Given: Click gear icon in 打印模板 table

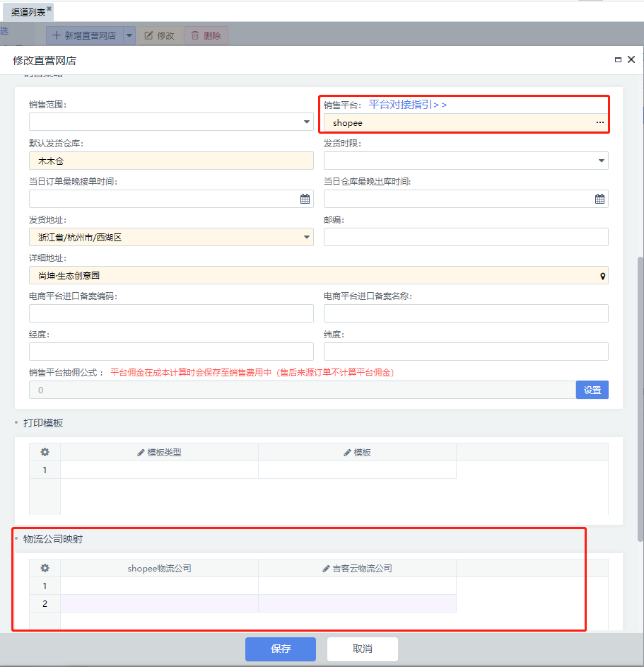Looking at the screenshot, I should click(45, 453).
